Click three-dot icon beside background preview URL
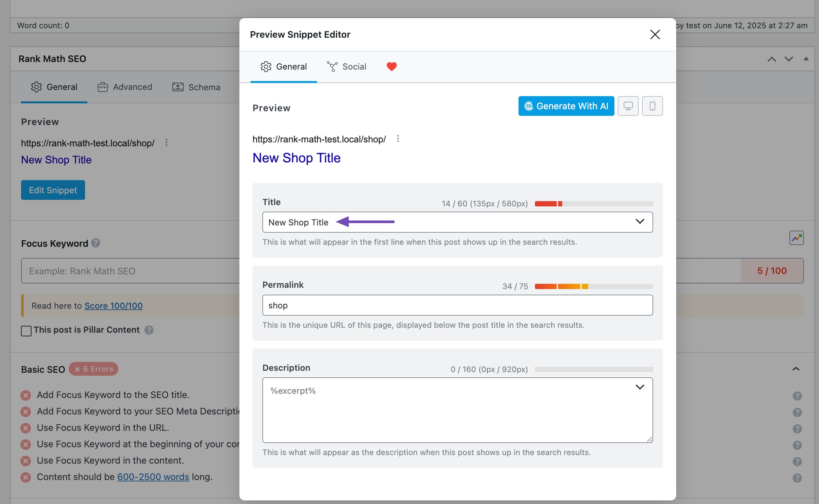819x504 pixels. point(166,143)
